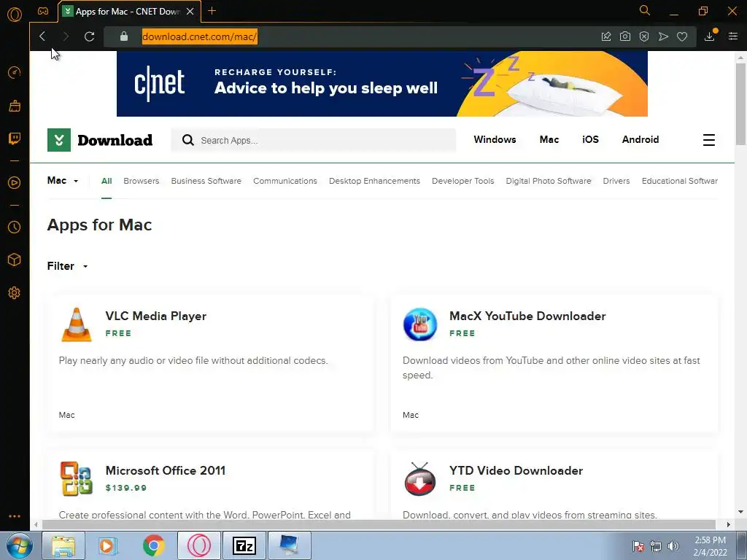Click sidebar three-dots more button

tap(15, 516)
